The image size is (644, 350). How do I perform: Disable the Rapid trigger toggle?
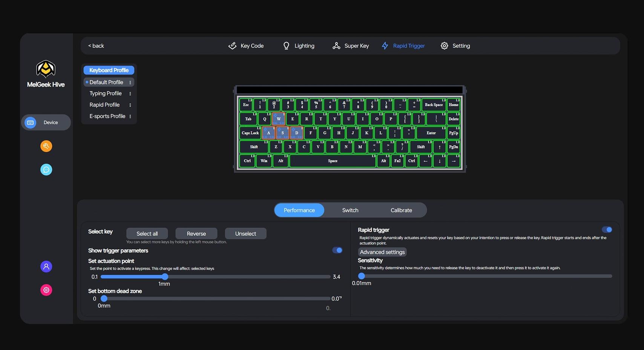pyautogui.click(x=607, y=230)
